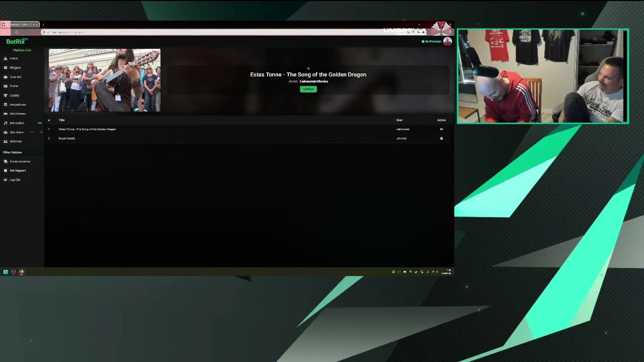The image size is (644, 362).
Task: Click the Get Support question icon
Action: [x=6, y=170]
